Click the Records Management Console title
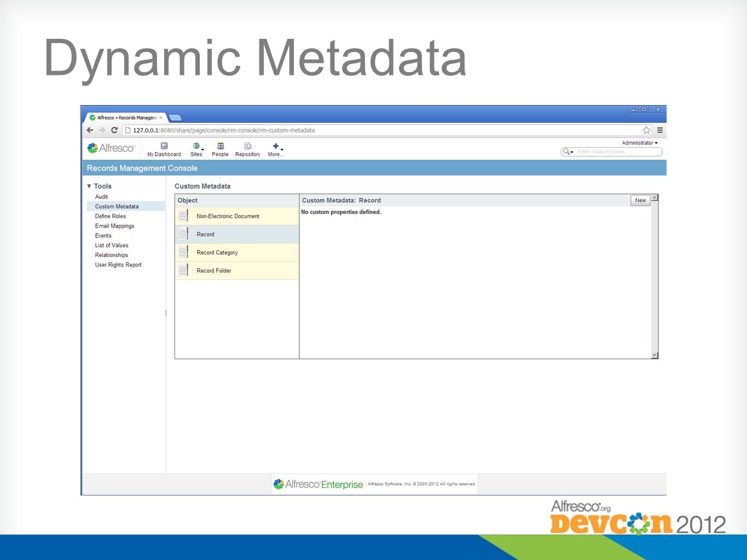This screenshot has height=560, width=747. [x=142, y=168]
